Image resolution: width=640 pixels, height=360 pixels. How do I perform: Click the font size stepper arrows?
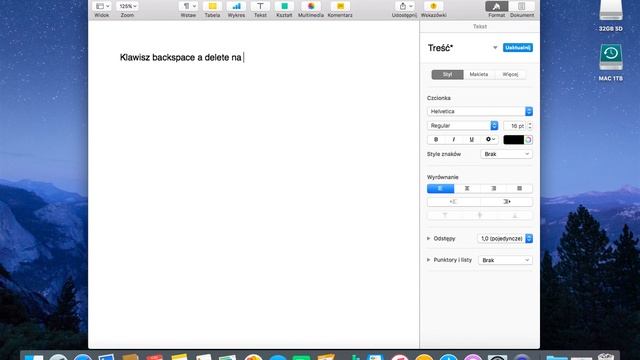tap(530, 126)
